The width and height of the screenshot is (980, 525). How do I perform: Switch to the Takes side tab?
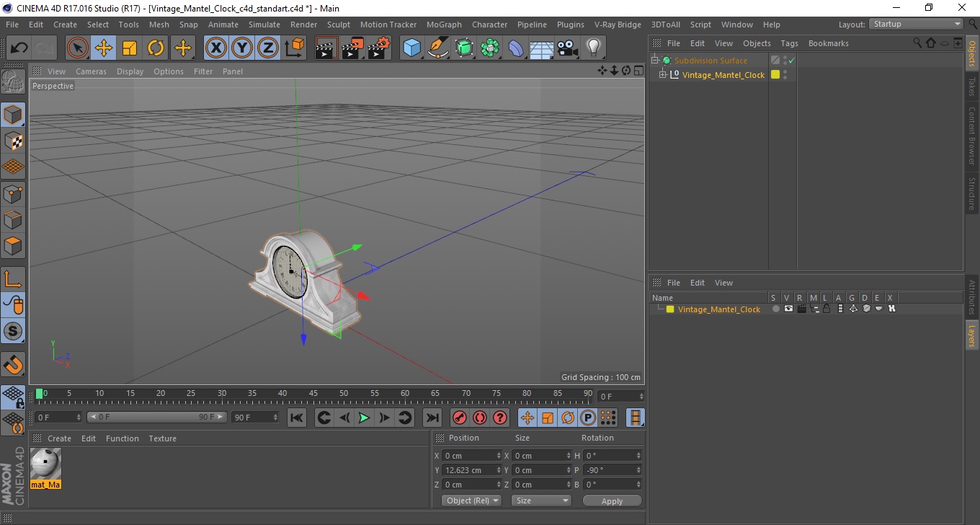pyautogui.click(x=972, y=87)
